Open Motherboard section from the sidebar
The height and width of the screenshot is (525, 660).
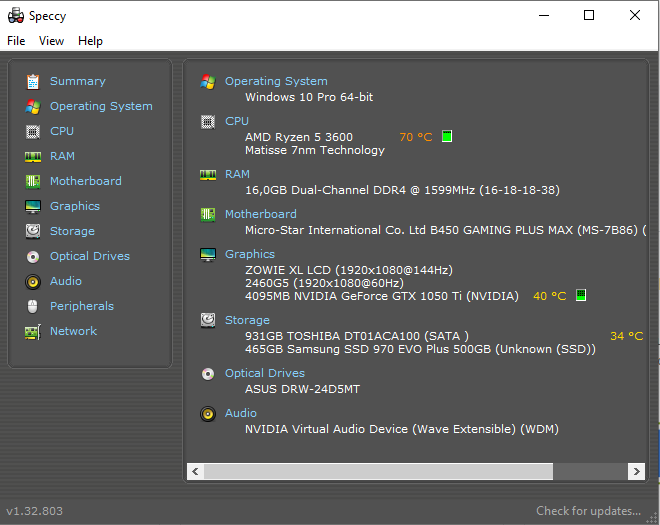(86, 181)
